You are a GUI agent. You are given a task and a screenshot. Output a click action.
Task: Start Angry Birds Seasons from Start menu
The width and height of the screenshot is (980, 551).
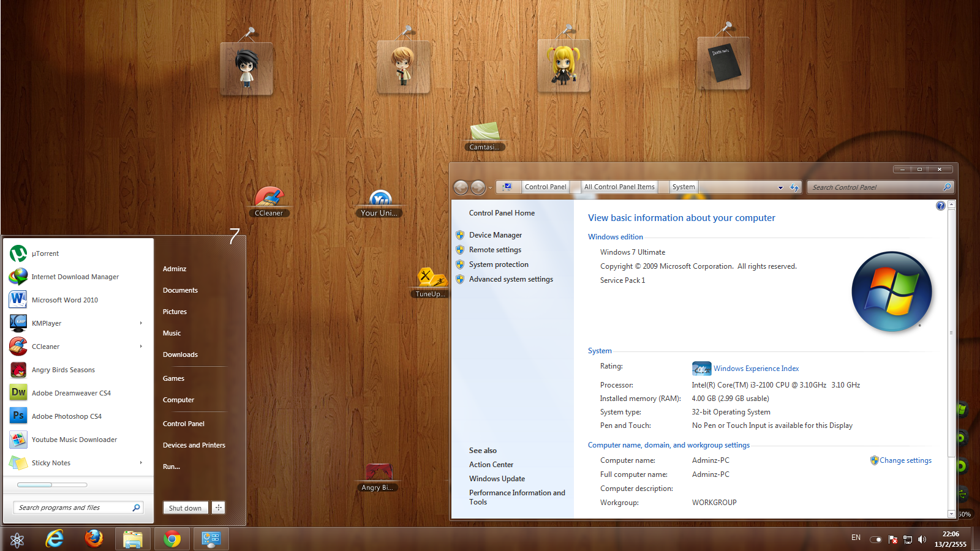78,370
